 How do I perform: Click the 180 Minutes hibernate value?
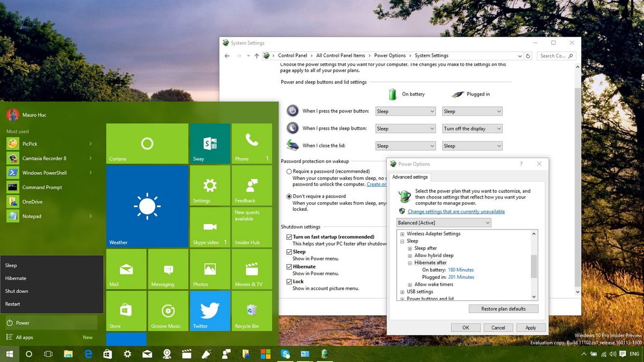pos(460,270)
